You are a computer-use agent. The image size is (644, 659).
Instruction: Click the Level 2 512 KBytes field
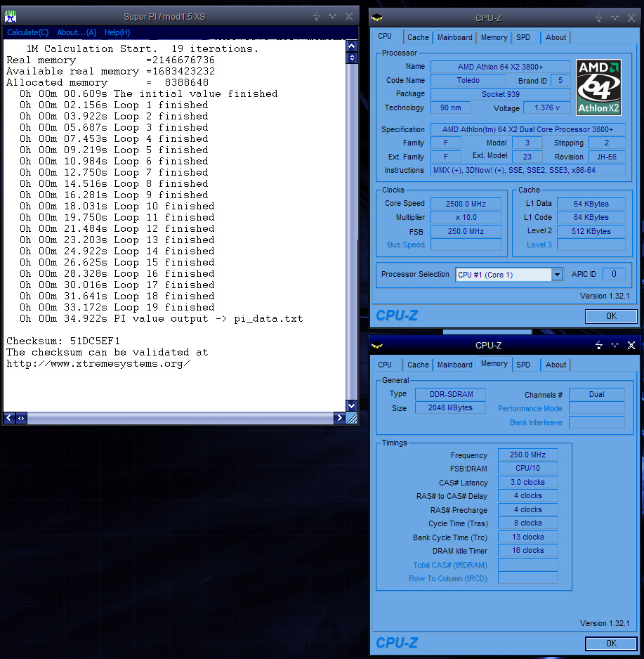[591, 231]
